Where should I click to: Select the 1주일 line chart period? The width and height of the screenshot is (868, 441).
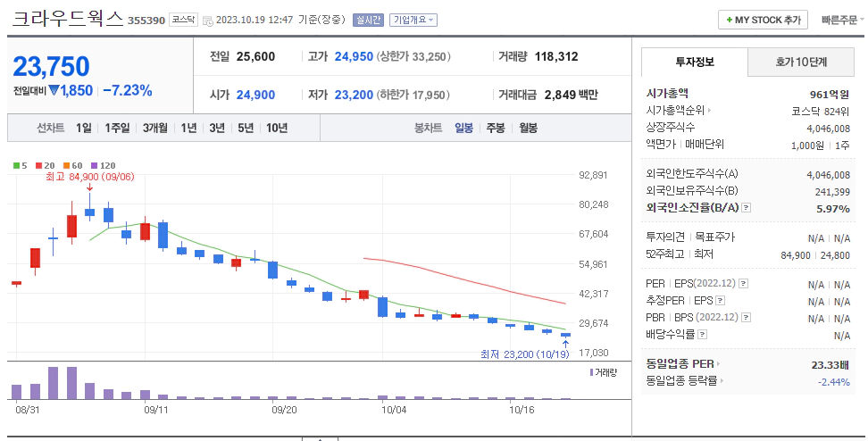[x=117, y=128]
